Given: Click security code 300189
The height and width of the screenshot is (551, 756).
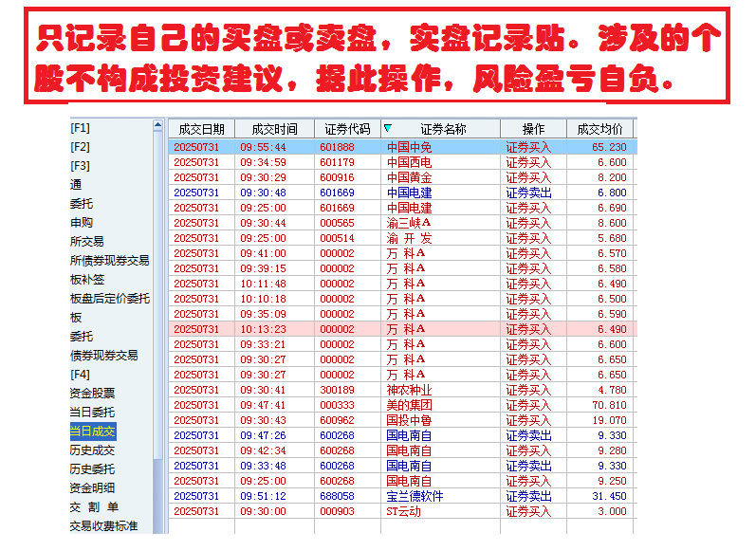Looking at the screenshot, I should [x=337, y=390].
